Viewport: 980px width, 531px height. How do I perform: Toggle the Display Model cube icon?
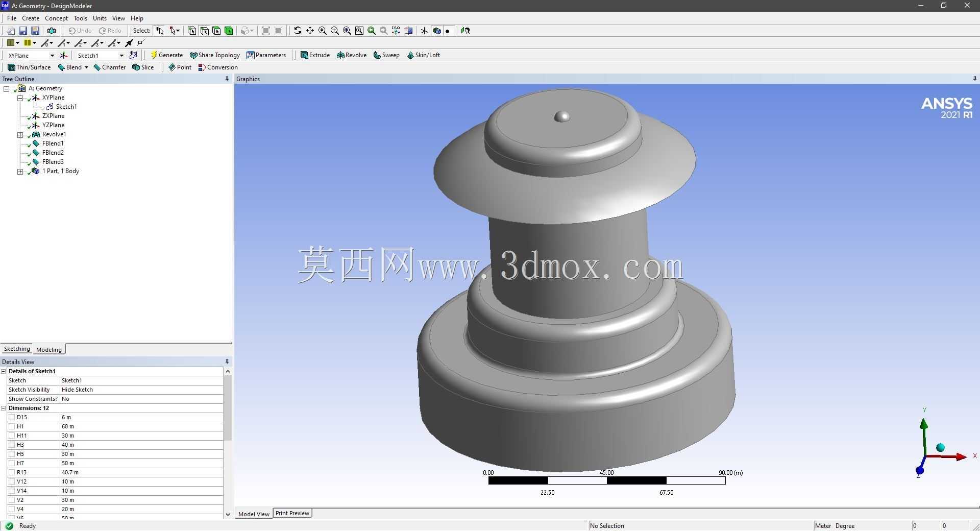tap(437, 31)
